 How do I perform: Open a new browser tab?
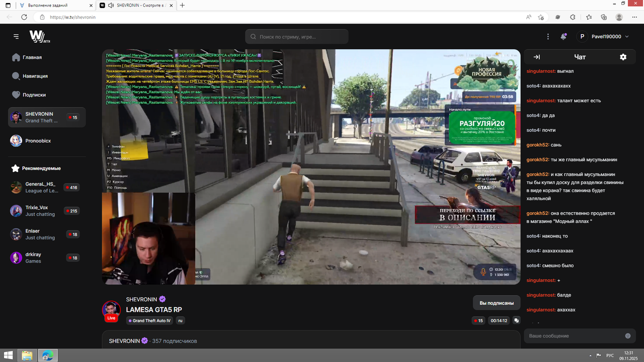point(182,6)
